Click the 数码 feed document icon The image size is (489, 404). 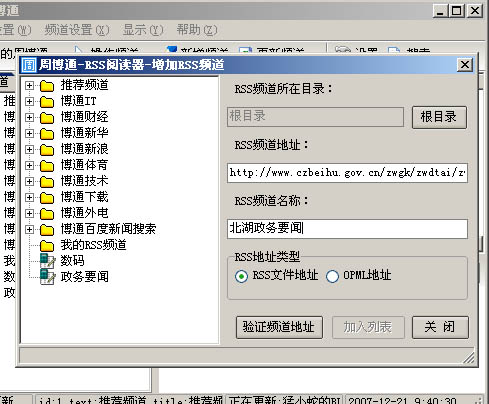(47, 261)
